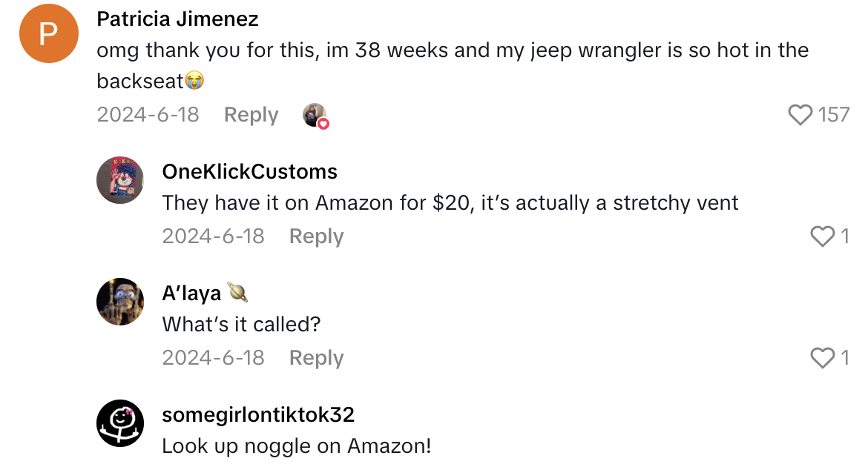Like Patricia Jimenez's comment with 157 likes

800,115
